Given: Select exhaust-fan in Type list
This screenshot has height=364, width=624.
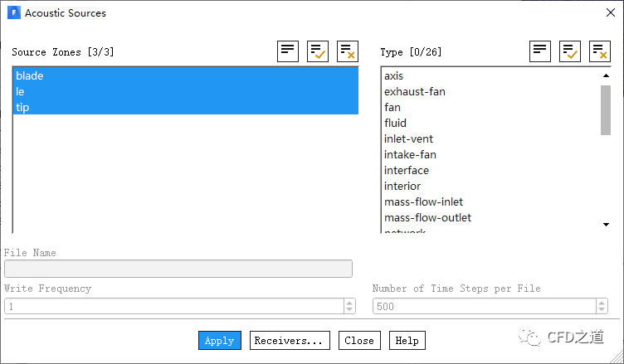Looking at the screenshot, I should tap(415, 91).
